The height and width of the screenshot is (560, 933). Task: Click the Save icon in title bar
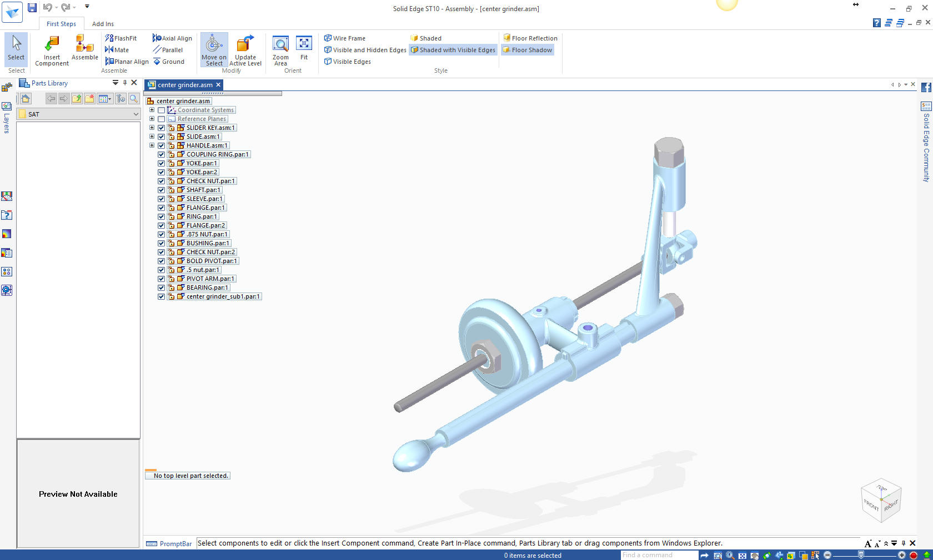click(32, 7)
